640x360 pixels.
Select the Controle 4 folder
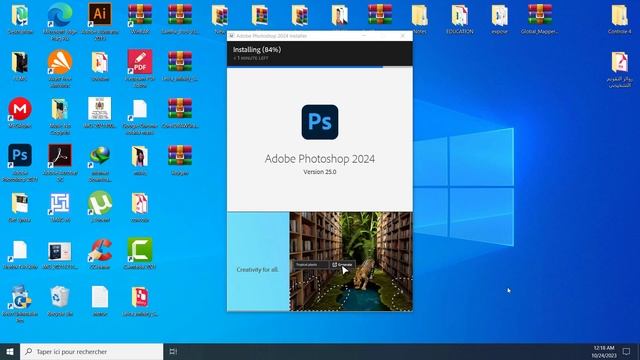point(620,16)
